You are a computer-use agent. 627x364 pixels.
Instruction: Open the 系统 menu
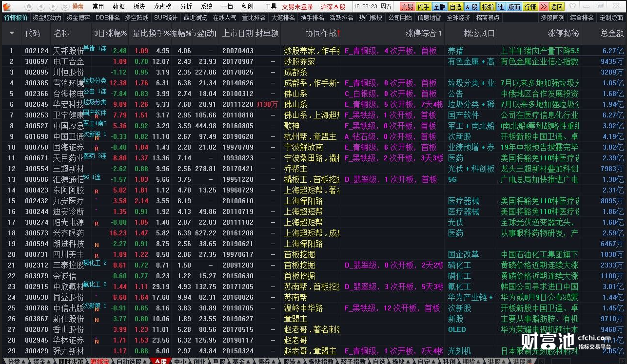[x=206, y=7]
